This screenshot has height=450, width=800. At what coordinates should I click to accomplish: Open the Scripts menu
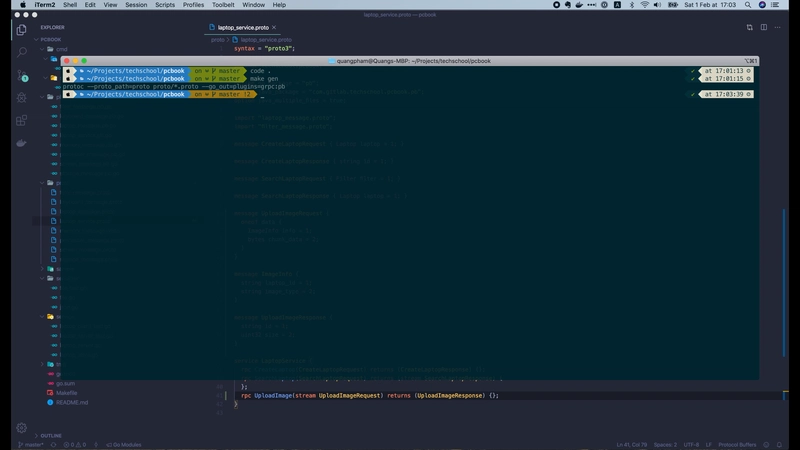point(165,5)
